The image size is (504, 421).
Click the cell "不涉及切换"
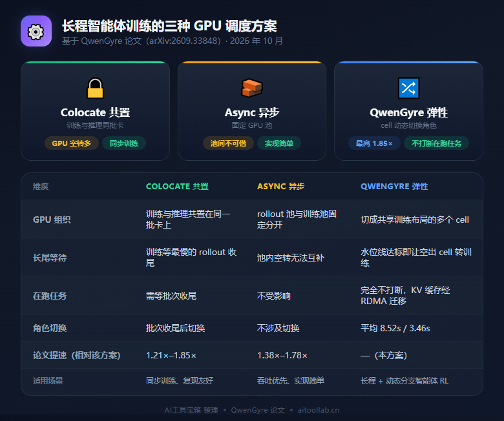coord(278,328)
